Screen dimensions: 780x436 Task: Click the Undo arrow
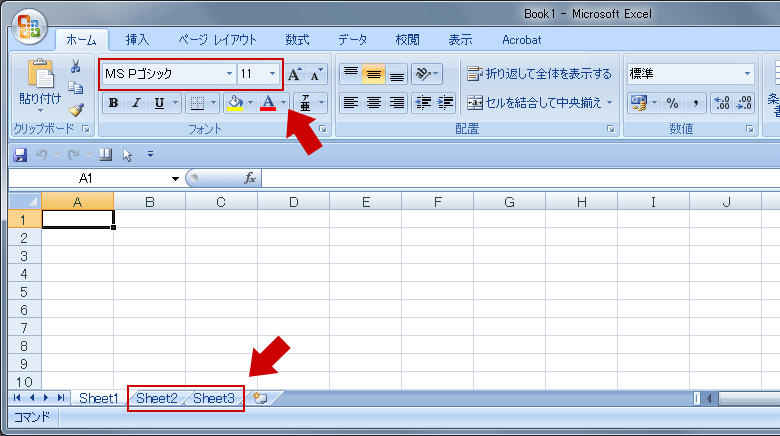(x=42, y=155)
